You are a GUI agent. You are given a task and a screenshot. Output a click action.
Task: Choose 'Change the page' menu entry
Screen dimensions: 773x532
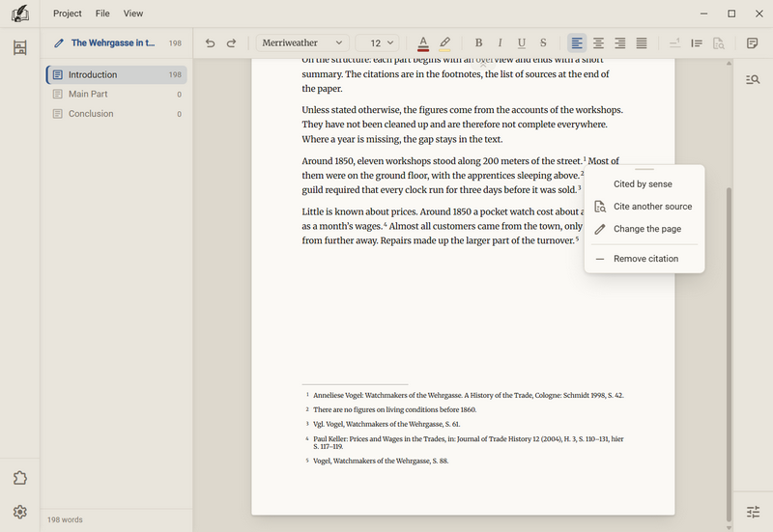tap(644, 229)
